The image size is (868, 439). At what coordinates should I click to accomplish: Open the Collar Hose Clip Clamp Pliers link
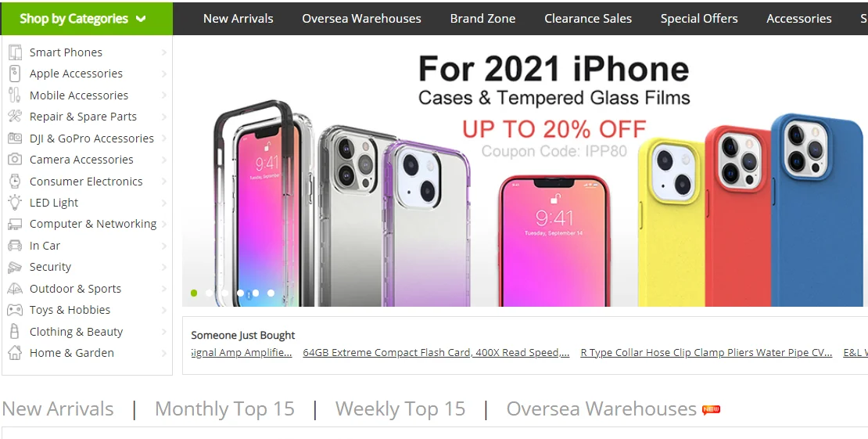(706, 352)
